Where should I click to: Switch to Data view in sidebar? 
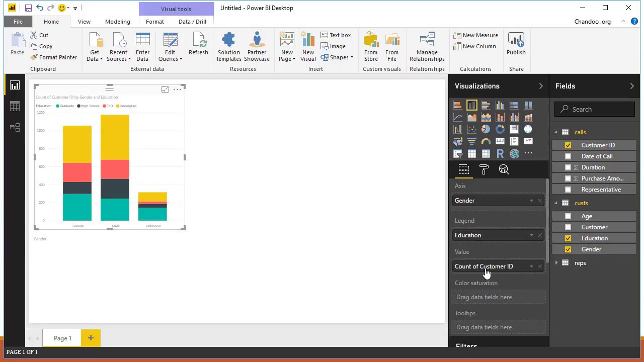pyautogui.click(x=15, y=106)
